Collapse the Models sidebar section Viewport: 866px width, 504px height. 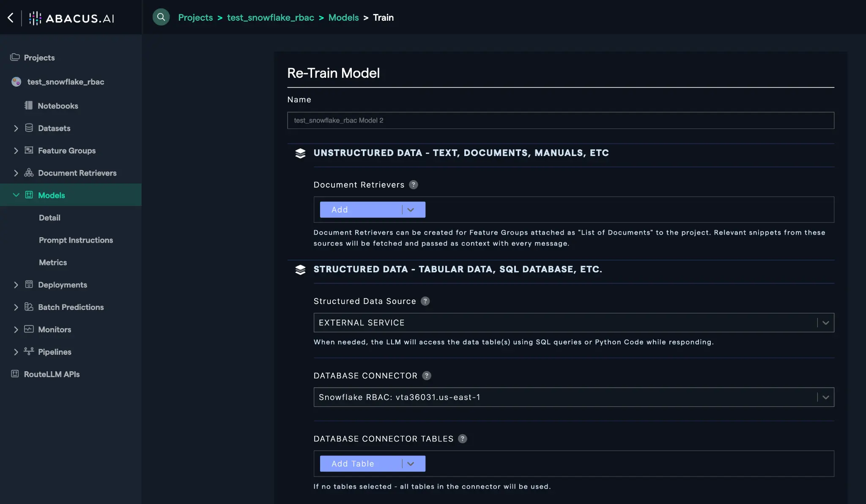coord(16,195)
